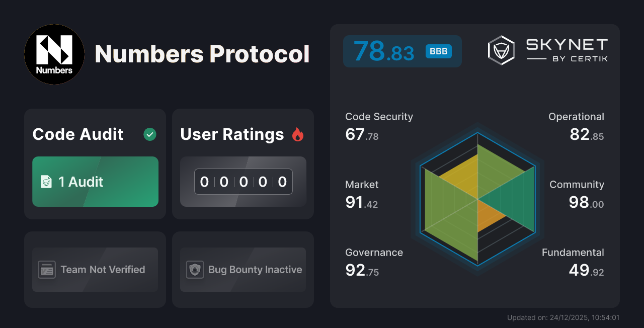Viewport: 644px width, 328px height.
Task: Click the Team Not Verified button
Action: (95, 270)
